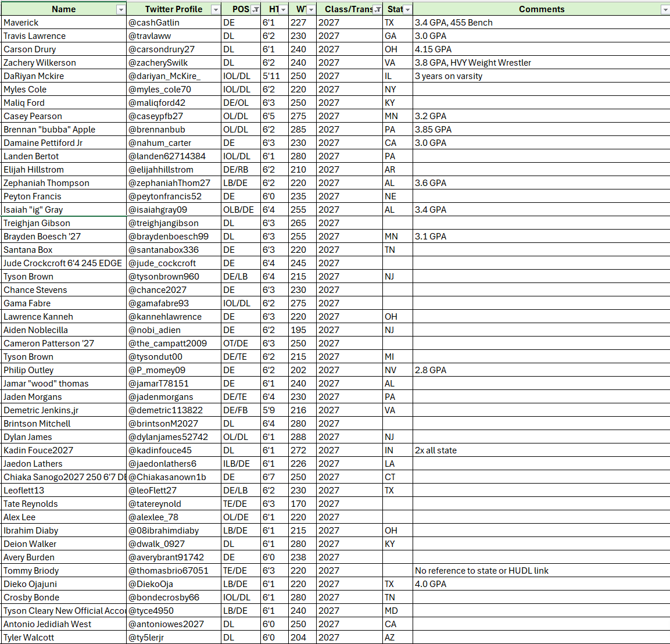
Task: Click the 5'11 height cell
Action: [x=275, y=76]
